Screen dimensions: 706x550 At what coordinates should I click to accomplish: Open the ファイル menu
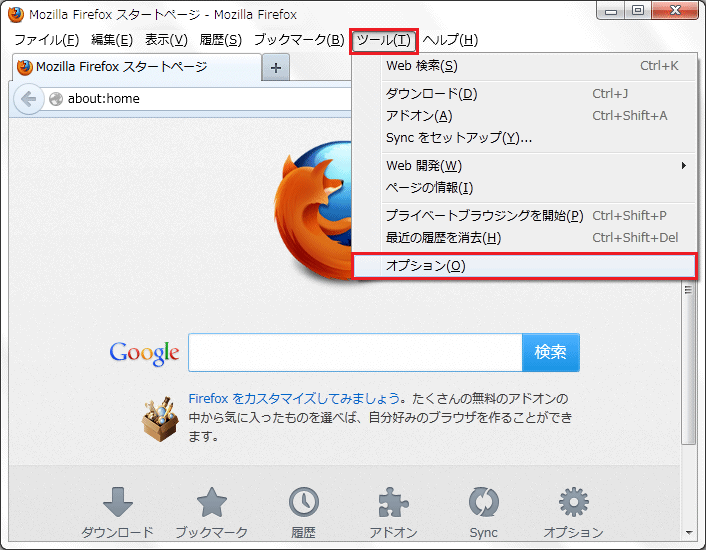pyautogui.click(x=46, y=40)
